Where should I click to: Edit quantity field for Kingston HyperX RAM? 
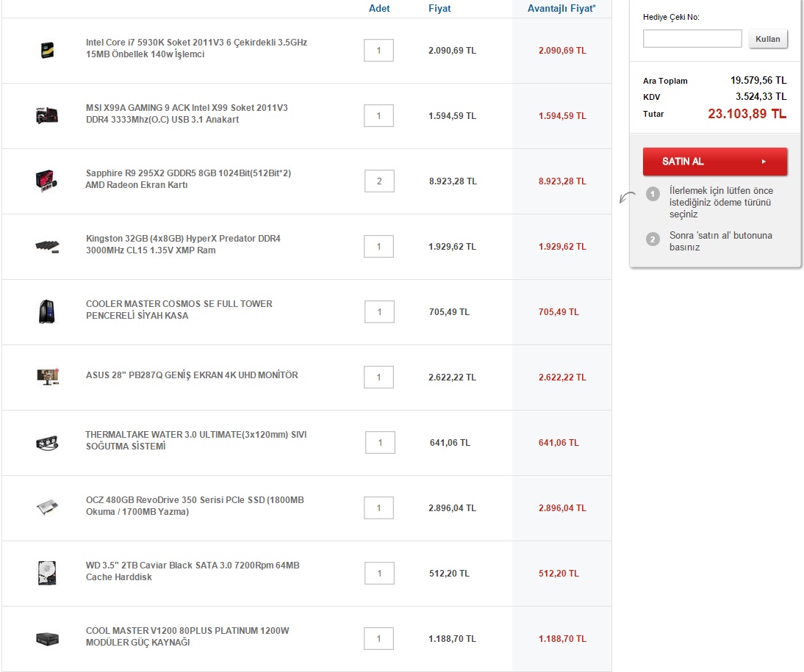[x=379, y=247]
